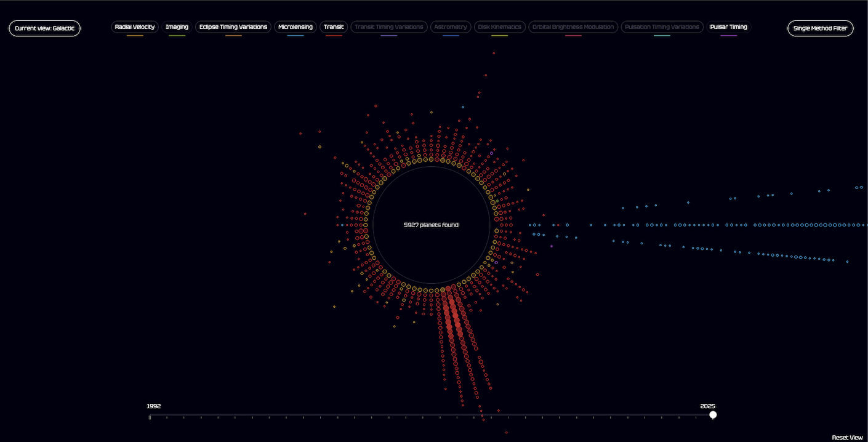Enable Pulsation Timing Variations filter
Viewport: 868px width, 442px height.
click(662, 27)
